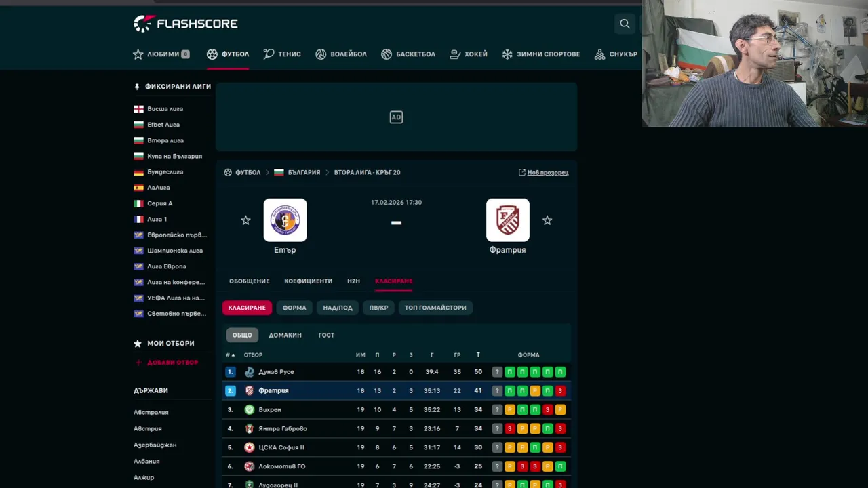
Task: Select the Хокей sport tab
Action: [x=469, y=54]
